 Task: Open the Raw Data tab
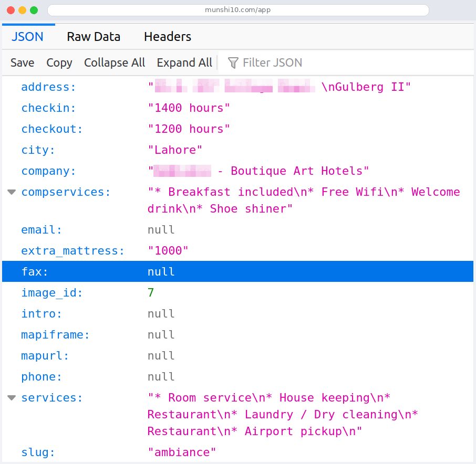(x=94, y=37)
